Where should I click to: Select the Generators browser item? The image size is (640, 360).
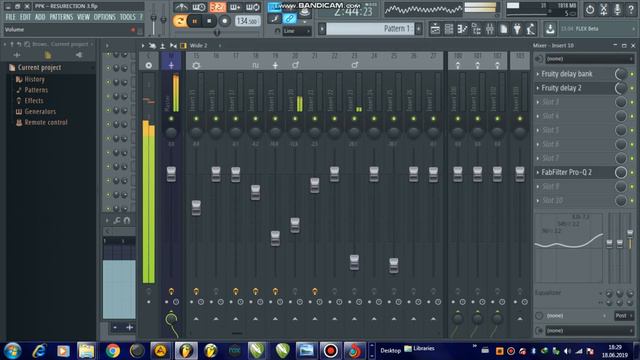(40, 111)
